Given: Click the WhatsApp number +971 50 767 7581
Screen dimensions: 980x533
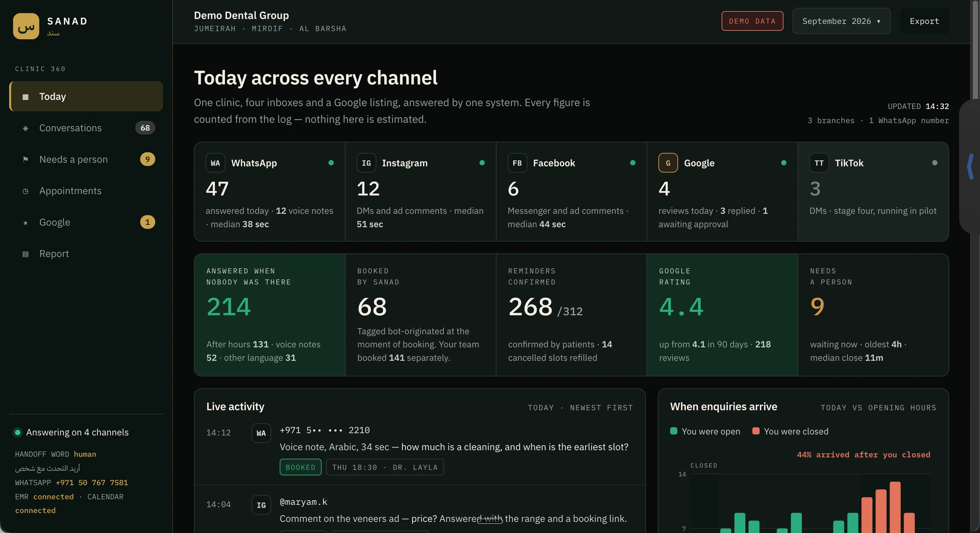Looking at the screenshot, I should point(92,483).
